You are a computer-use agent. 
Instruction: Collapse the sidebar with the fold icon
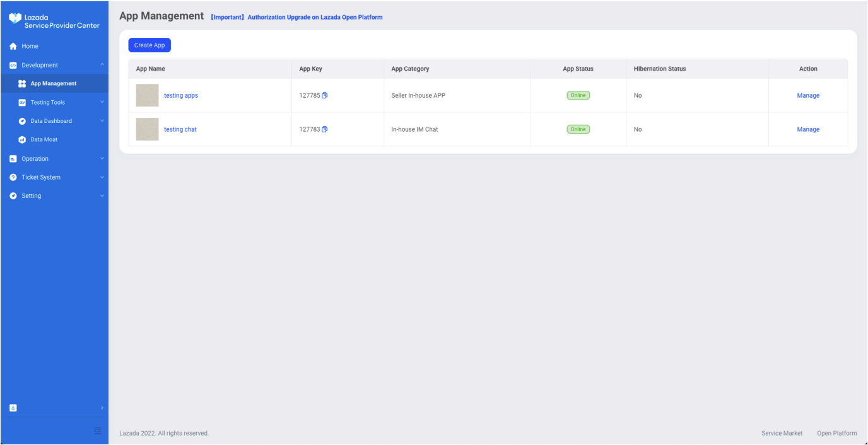click(97, 431)
